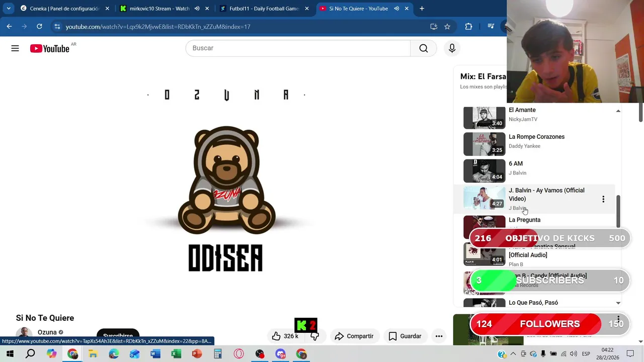The height and width of the screenshot is (362, 644).
Task: Dislike the video with thumbs down
Action: [x=315, y=336]
